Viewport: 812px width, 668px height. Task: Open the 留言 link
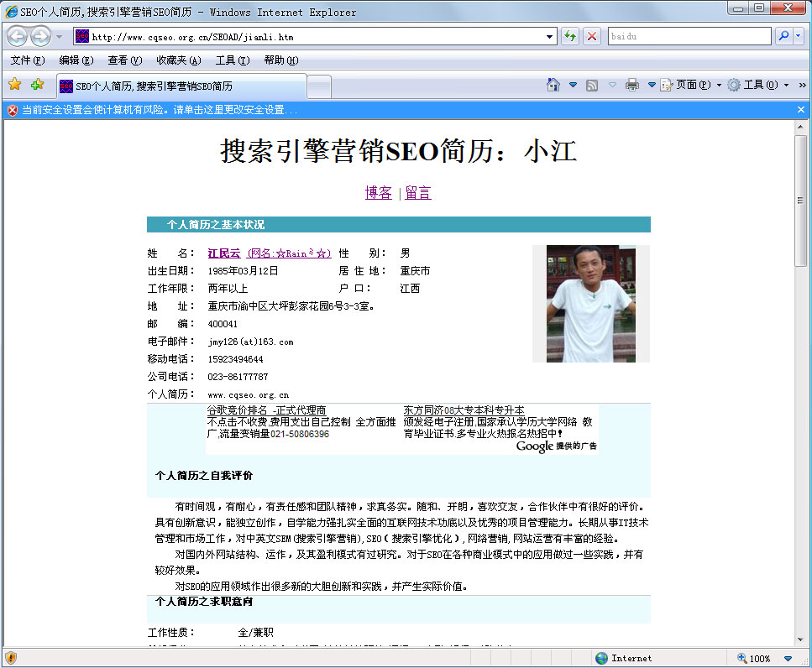418,193
